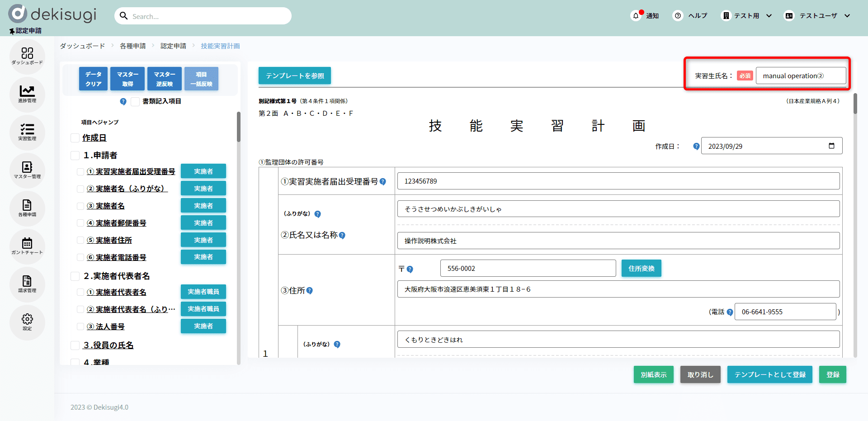Go to ダッシュボード via breadcrumb

click(82, 46)
